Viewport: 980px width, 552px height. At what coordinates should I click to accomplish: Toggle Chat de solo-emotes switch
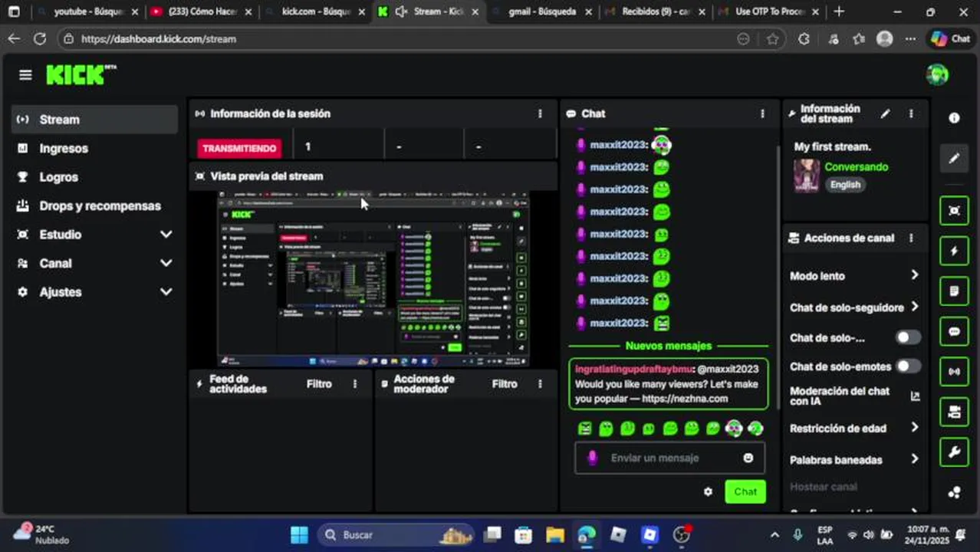908,366
